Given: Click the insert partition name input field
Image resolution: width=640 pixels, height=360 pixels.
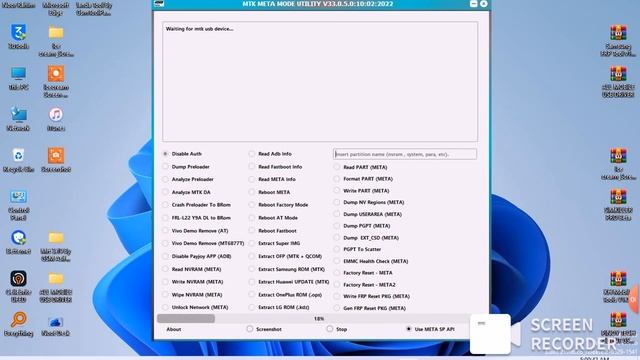Looking at the screenshot, I should (404, 154).
